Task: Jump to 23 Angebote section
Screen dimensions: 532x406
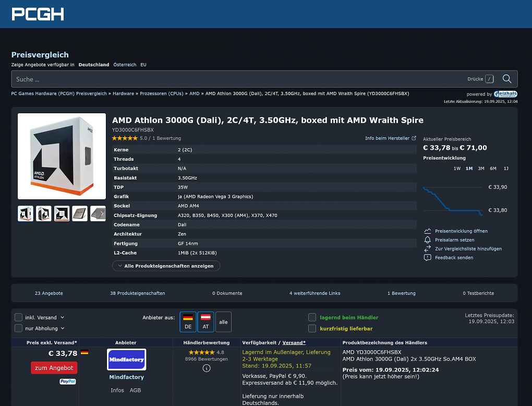Action: [49, 293]
